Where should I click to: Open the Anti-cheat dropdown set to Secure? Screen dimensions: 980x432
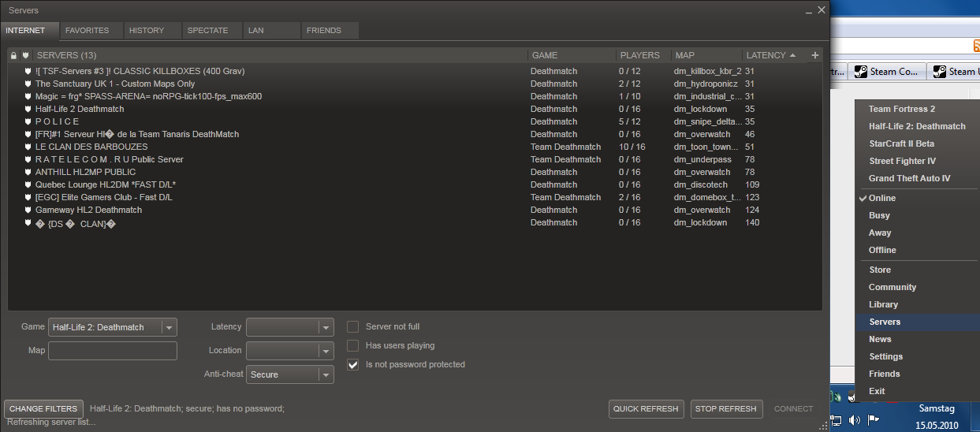pos(290,374)
